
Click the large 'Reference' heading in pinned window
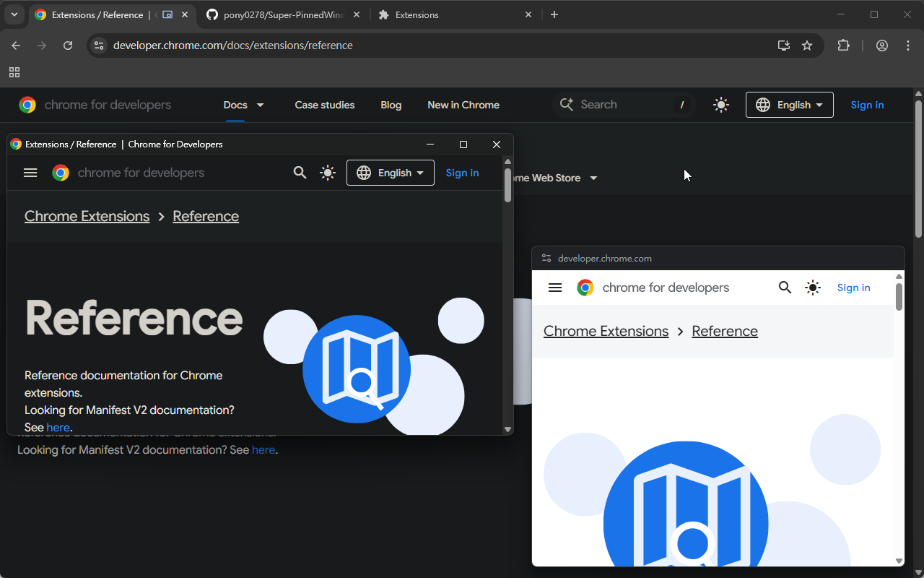pyautogui.click(x=134, y=318)
